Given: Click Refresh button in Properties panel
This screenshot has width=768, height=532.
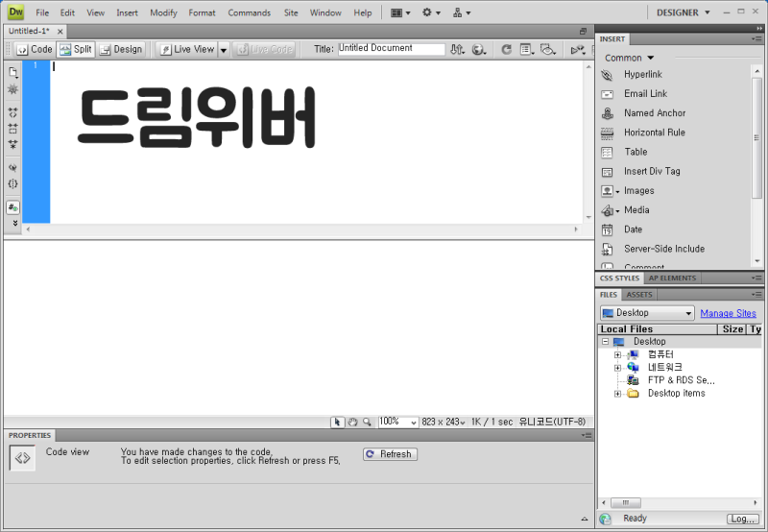Looking at the screenshot, I should coord(391,454).
